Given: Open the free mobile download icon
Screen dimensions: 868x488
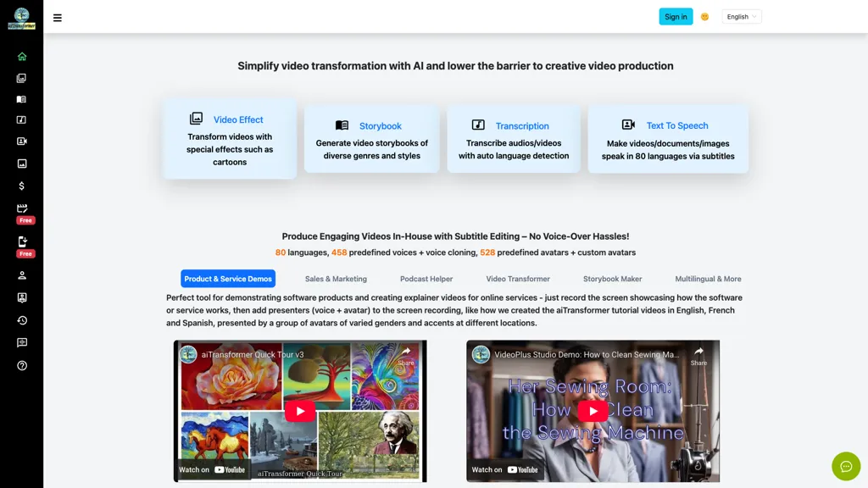Looking at the screenshot, I should click(22, 241).
